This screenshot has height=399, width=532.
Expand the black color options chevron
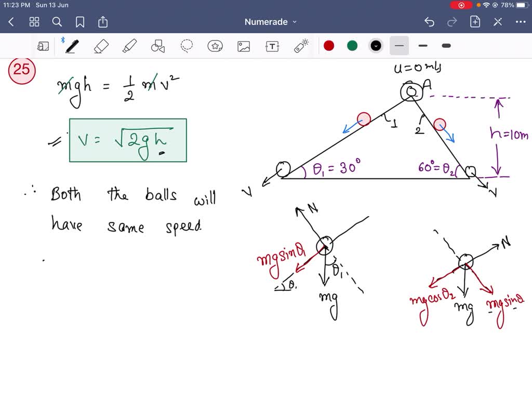(x=375, y=46)
